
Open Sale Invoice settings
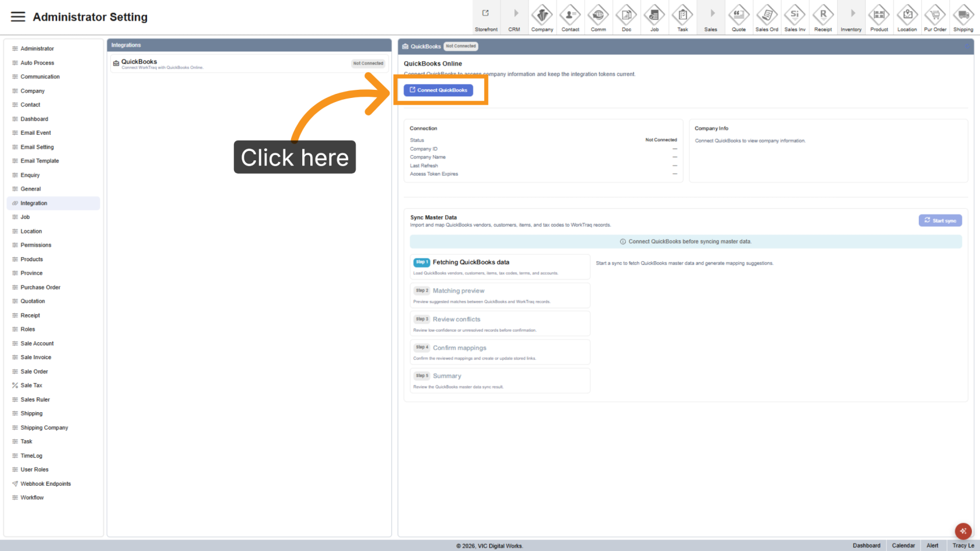coord(53,357)
